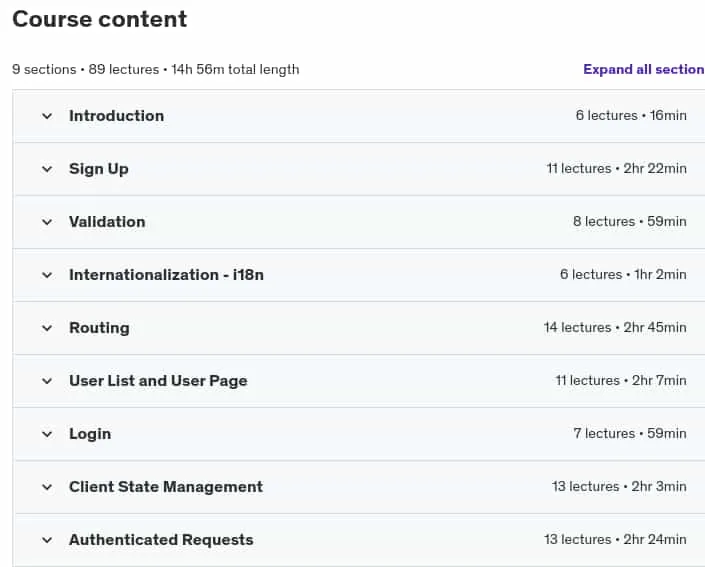Open the Introduction section title
This screenshot has width=705, height=567.
tap(116, 116)
